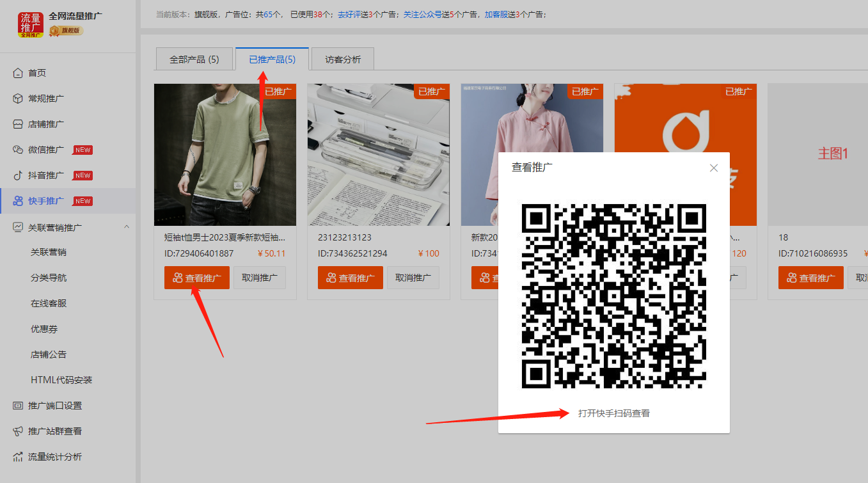Open HTML代码安装 submenu item

[x=61, y=380]
